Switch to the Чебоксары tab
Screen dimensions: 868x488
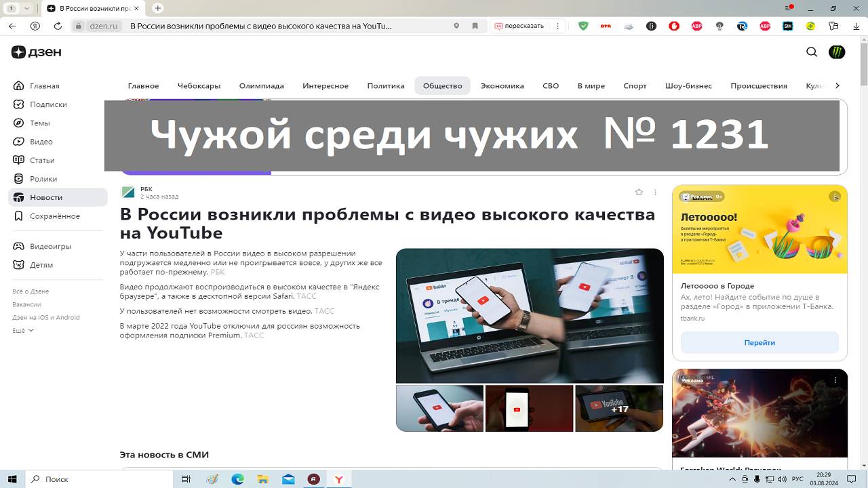pos(199,86)
